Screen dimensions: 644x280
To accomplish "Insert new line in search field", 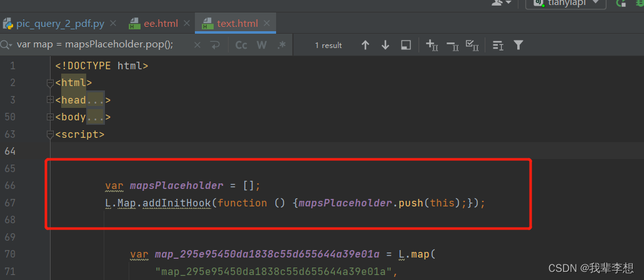I will [215, 45].
